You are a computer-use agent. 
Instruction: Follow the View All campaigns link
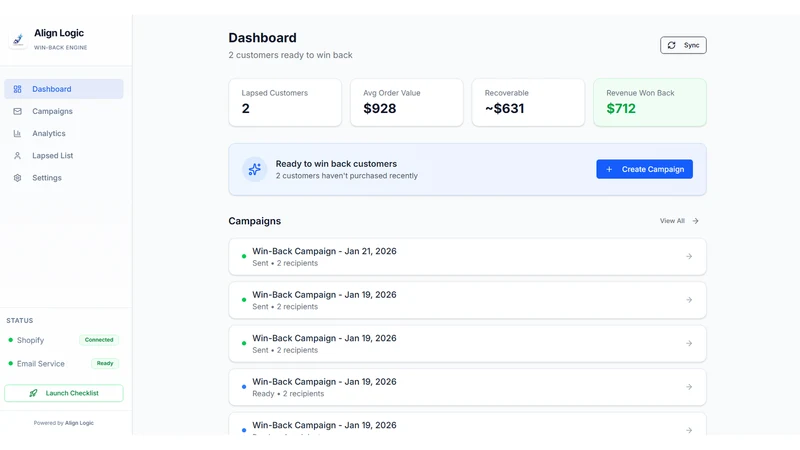tap(679, 221)
